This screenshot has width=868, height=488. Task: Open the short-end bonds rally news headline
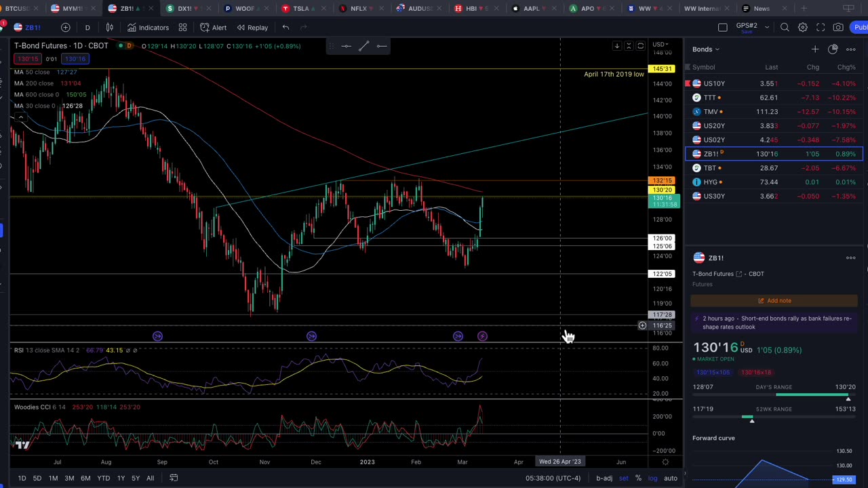777,323
